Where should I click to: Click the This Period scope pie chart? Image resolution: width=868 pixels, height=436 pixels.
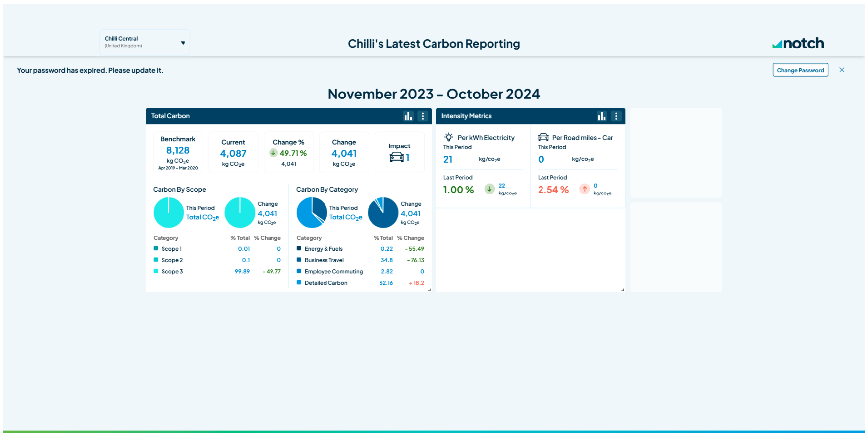168,212
